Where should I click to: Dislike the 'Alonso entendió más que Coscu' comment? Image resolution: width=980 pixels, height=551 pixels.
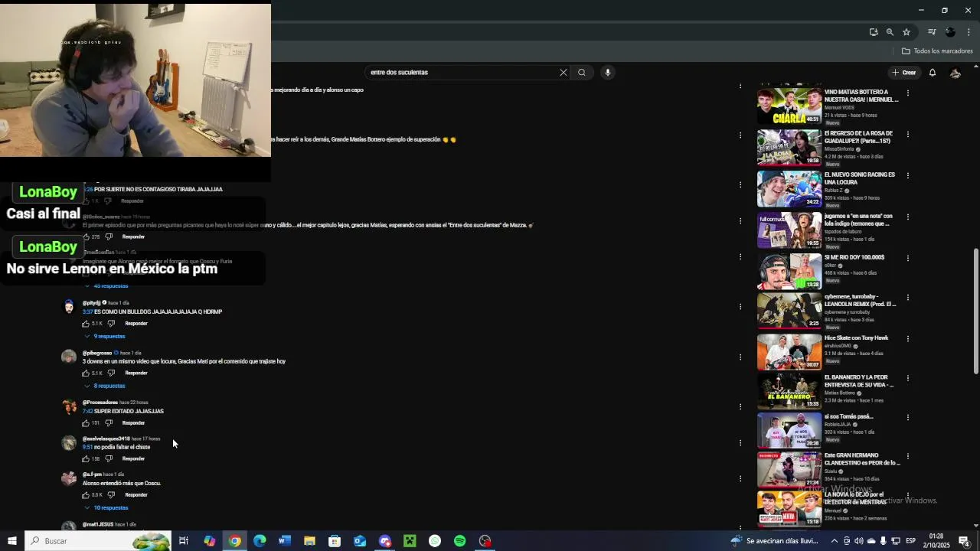(111, 495)
